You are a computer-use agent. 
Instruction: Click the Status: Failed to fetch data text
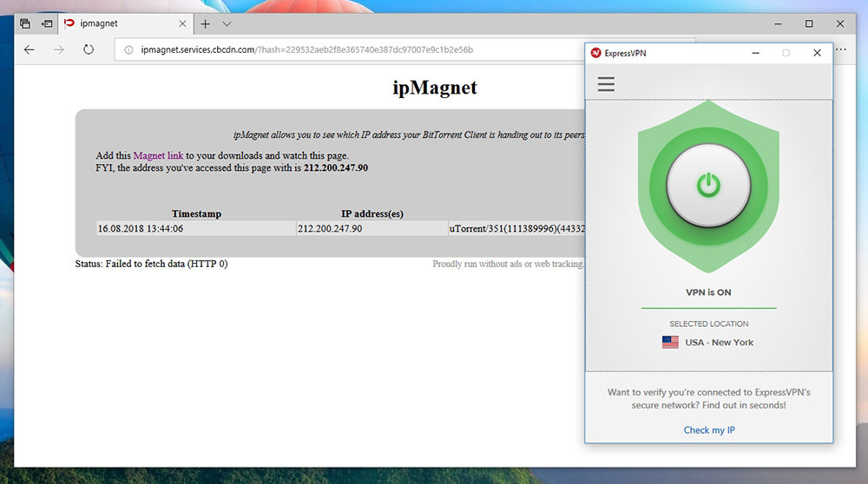[x=151, y=264]
